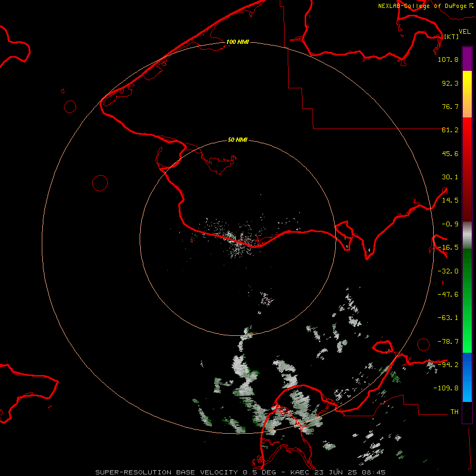
Task: Click the -63.1 scale value
Action: coord(448,318)
